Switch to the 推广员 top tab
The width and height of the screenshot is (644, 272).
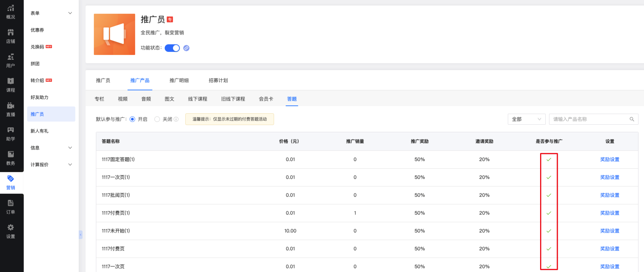click(x=103, y=80)
